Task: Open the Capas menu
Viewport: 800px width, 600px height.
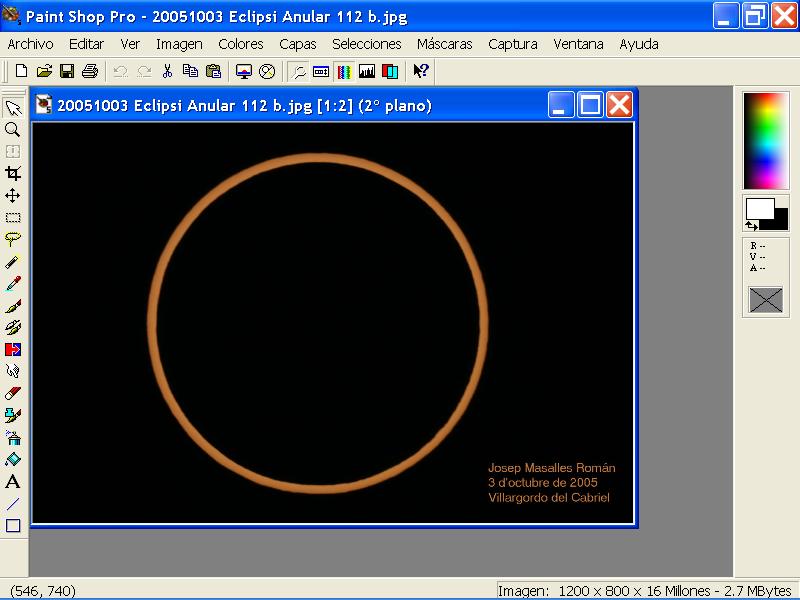Action: 297,44
